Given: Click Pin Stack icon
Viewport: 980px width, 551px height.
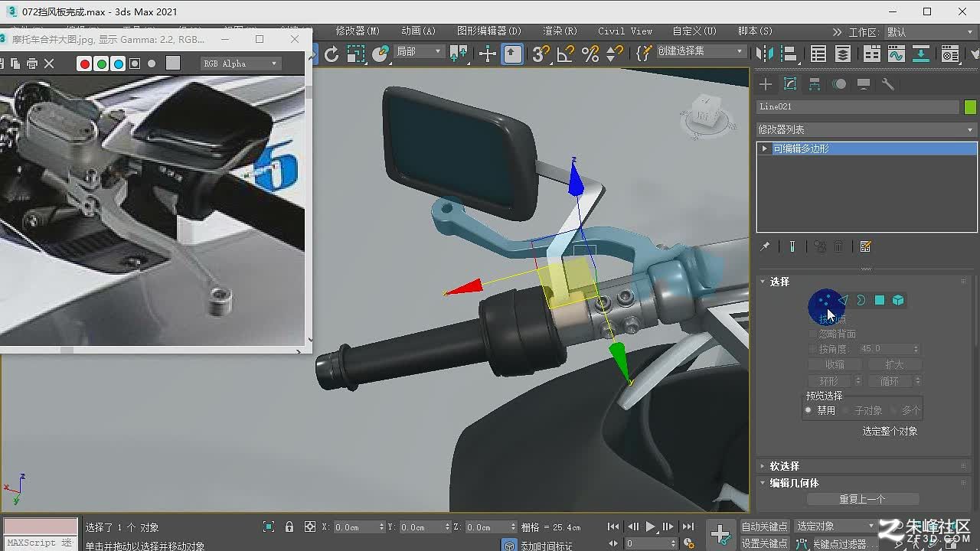Looking at the screenshot, I should (764, 246).
